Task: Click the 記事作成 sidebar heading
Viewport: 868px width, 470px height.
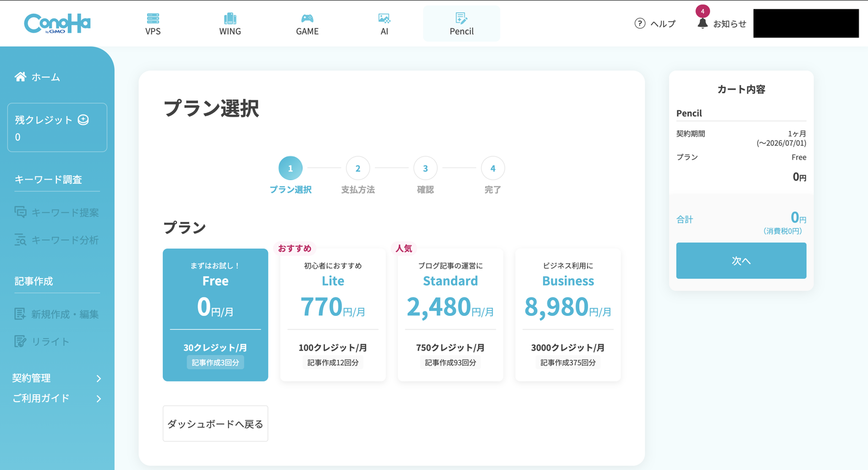Action: [x=34, y=281]
